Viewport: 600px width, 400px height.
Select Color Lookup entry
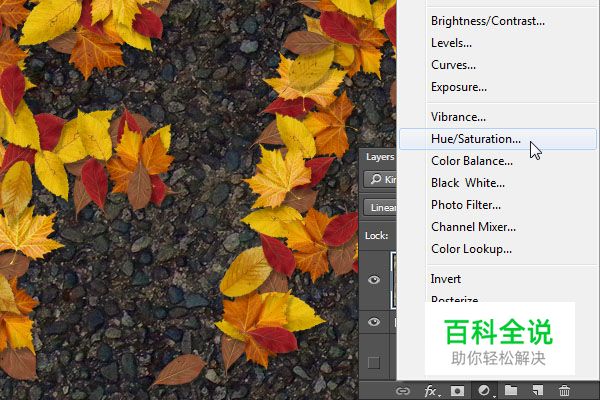tap(471, 249)
